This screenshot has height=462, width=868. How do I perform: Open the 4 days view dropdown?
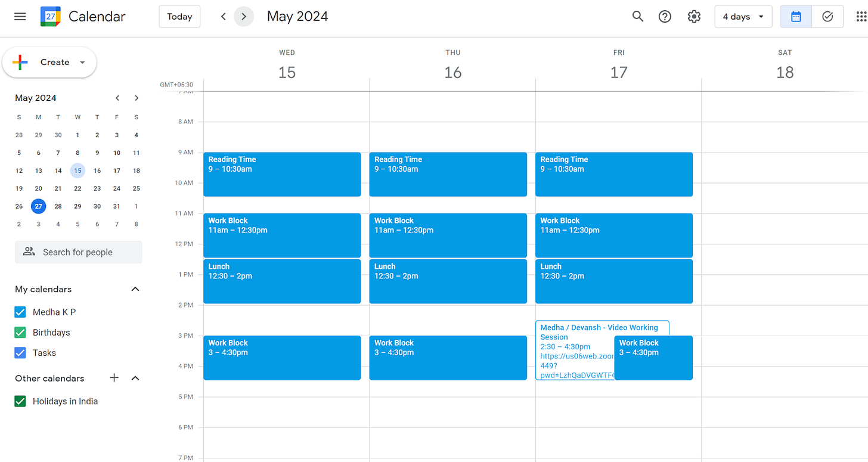click(743, 17)
